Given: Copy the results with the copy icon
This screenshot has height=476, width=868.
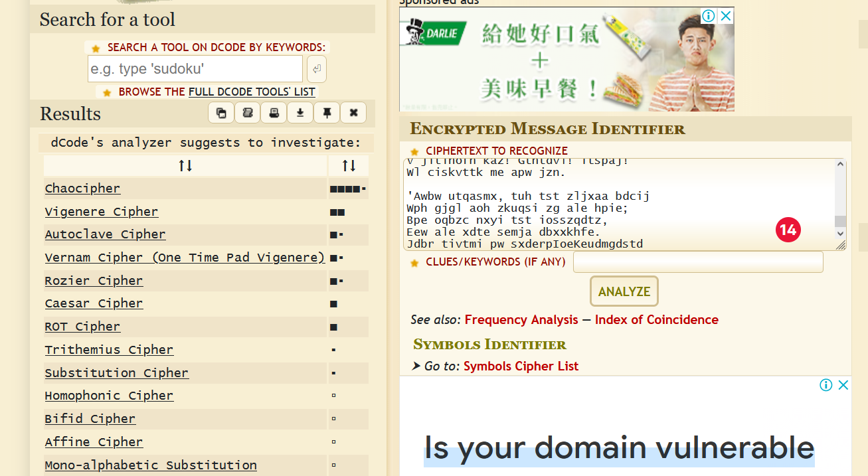Looking at the screenshot, I should 221,113.
